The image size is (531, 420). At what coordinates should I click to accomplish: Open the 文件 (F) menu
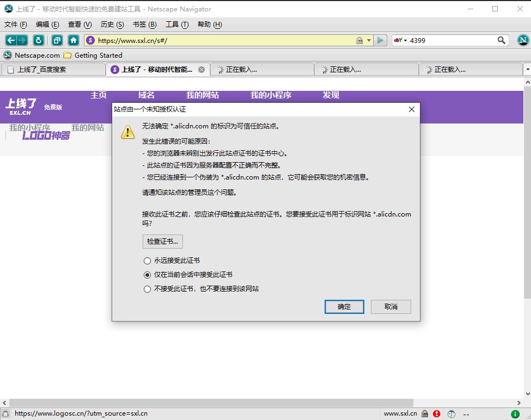point(16,24)
